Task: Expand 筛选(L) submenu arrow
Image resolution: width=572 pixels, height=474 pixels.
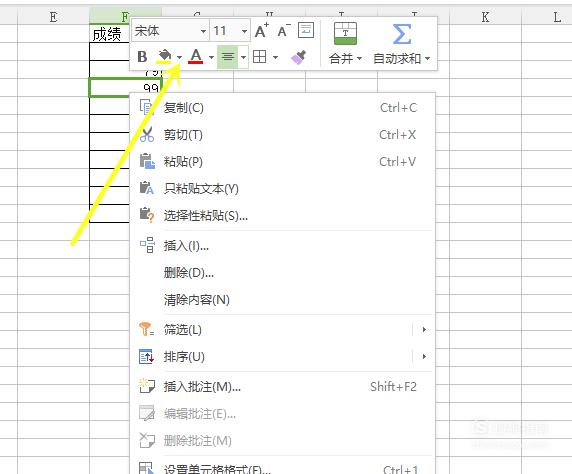Action: pos(424,330)
